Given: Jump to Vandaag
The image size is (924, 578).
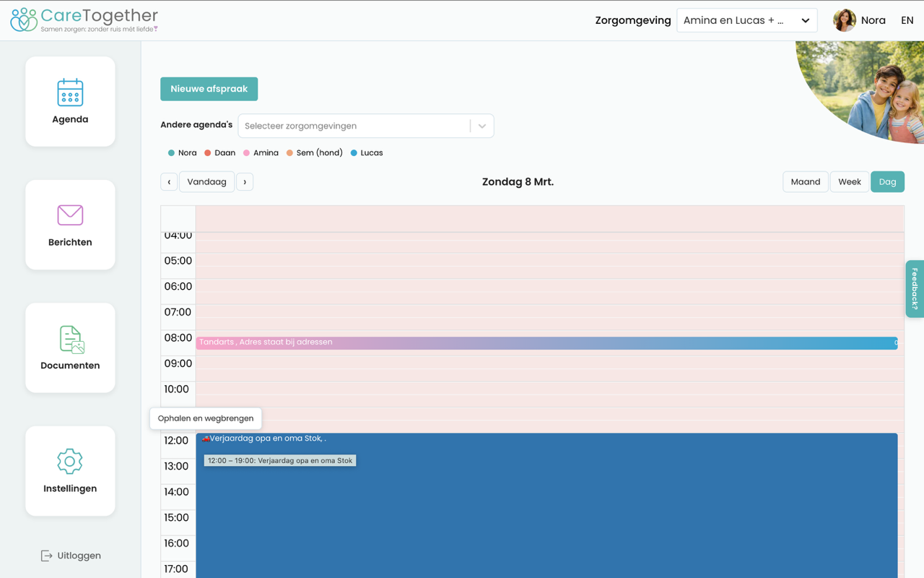Looking at the screenshot, I should [x=206, y=182].
